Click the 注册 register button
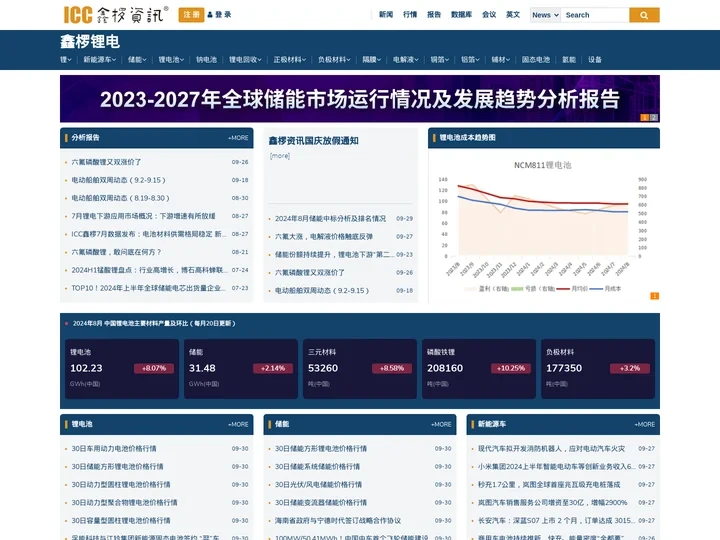This screenshot has width=720, height=540. [x=191, y=15]
